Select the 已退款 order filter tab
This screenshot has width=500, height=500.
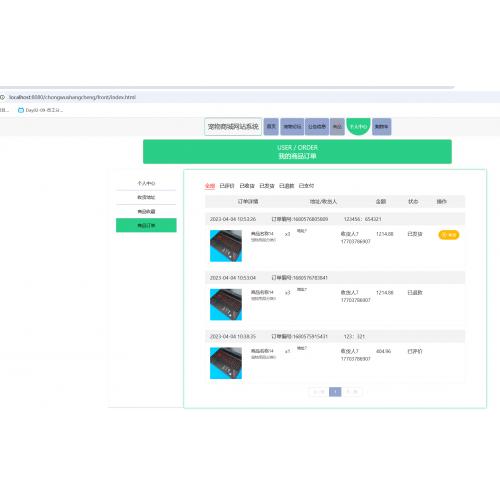tap(286, 186)
